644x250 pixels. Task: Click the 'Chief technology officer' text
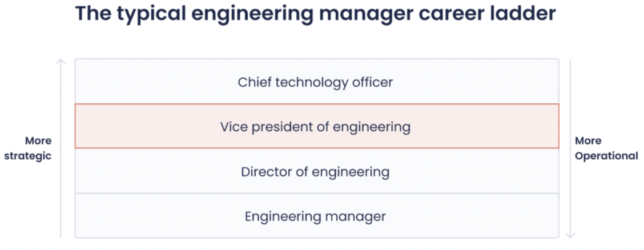(x=315, y=82)
